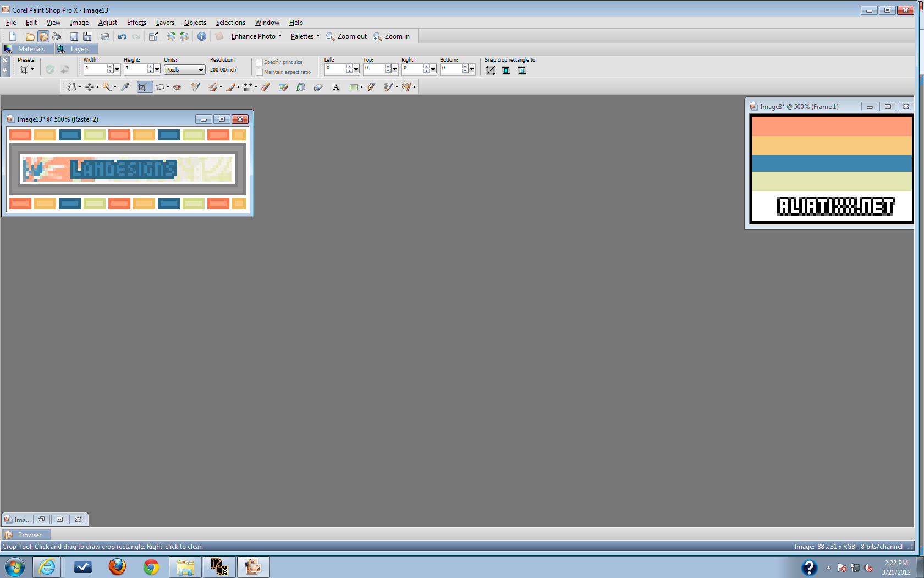This screenshot has width=924, height=578.
Task: Click the Print icon
Action: [x=105, y=36]
